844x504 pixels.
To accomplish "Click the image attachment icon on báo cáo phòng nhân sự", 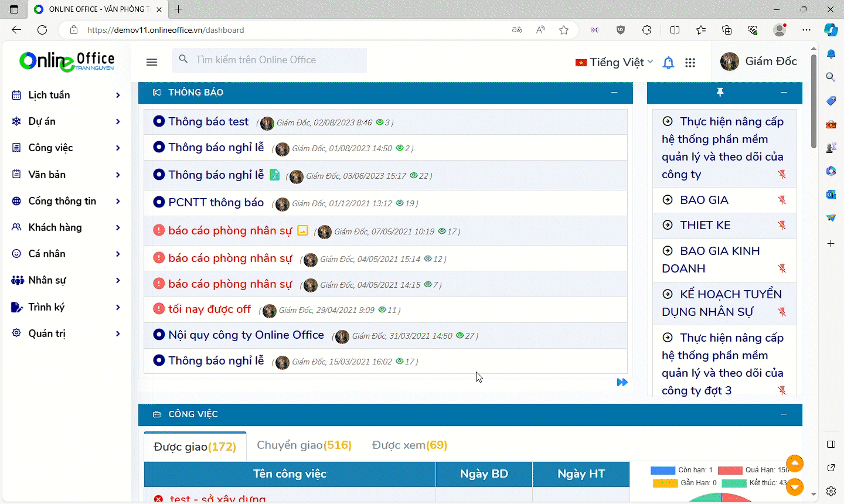I will pyautogui.click(x=302, y=230).
